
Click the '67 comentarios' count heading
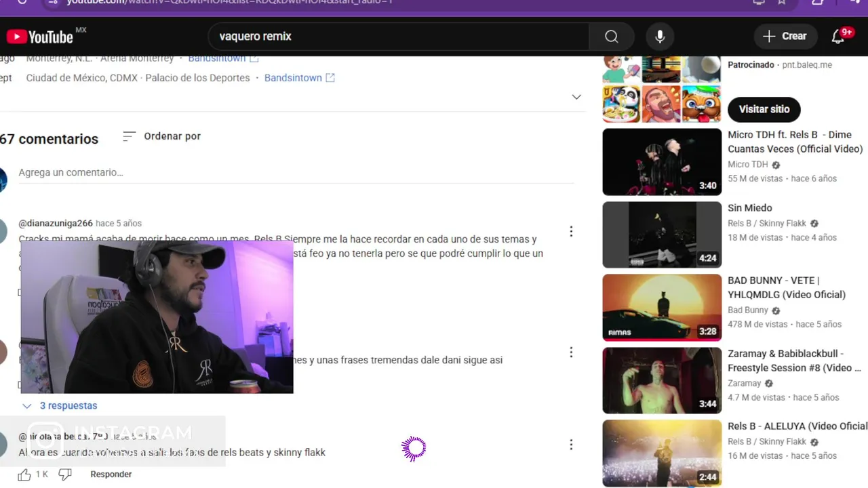(49, 139)
